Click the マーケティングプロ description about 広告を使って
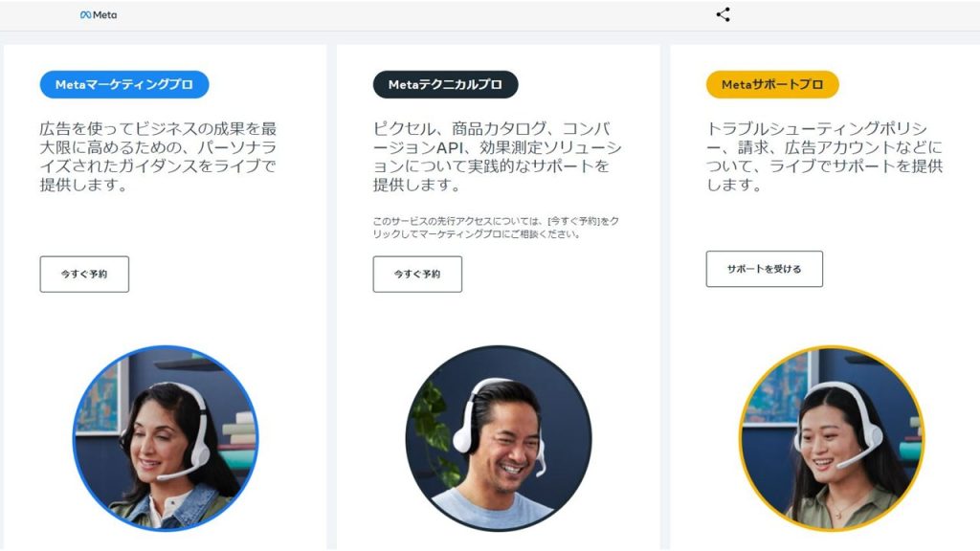This screenshot has height=551, width=980. [x=158, y=157]
